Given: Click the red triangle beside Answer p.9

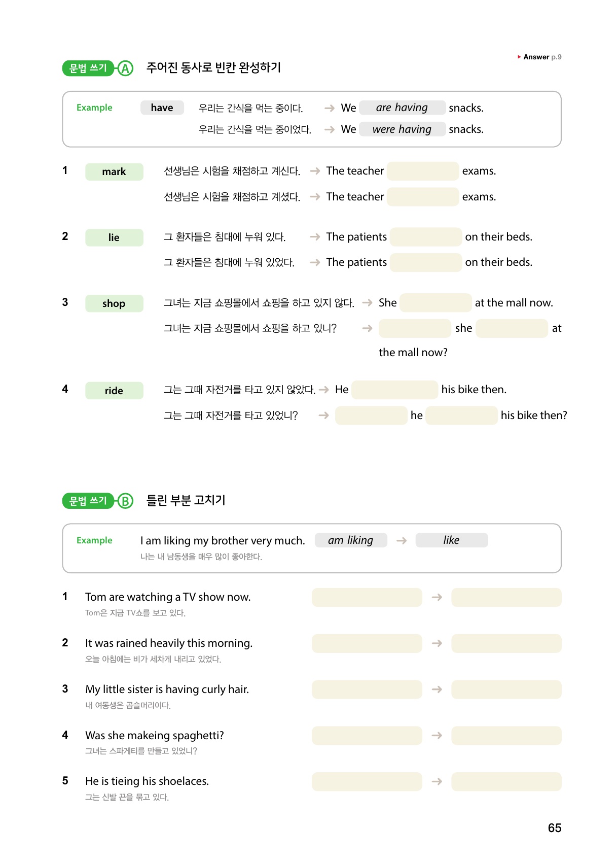Looking at the screenshot, I should tap(519, 57).
